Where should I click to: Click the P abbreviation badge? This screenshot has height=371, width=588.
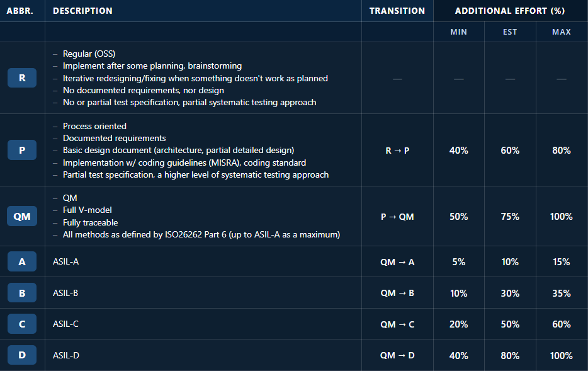[22, 151]
